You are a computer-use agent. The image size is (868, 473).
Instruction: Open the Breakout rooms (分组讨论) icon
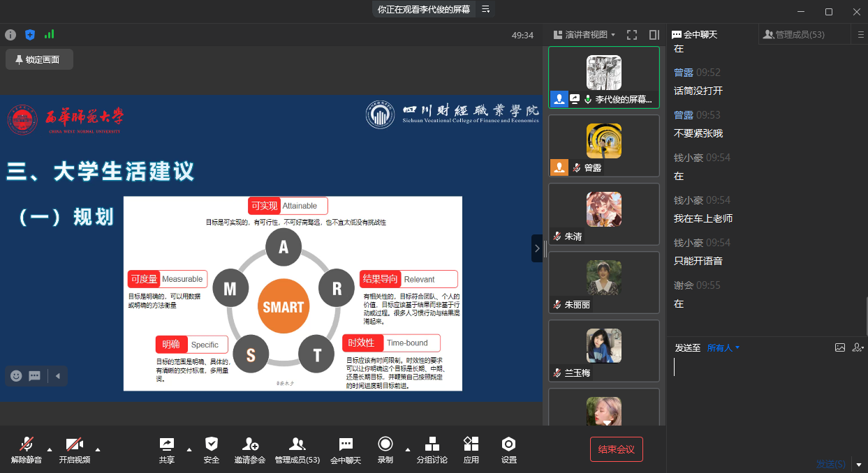pyautogui.click(x=432, y=450)
